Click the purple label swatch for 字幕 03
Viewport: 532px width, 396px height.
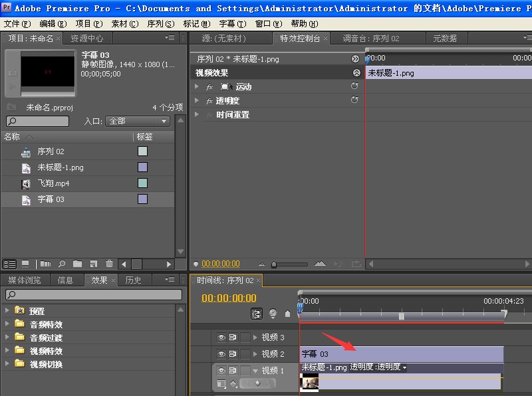pos(142,199)
